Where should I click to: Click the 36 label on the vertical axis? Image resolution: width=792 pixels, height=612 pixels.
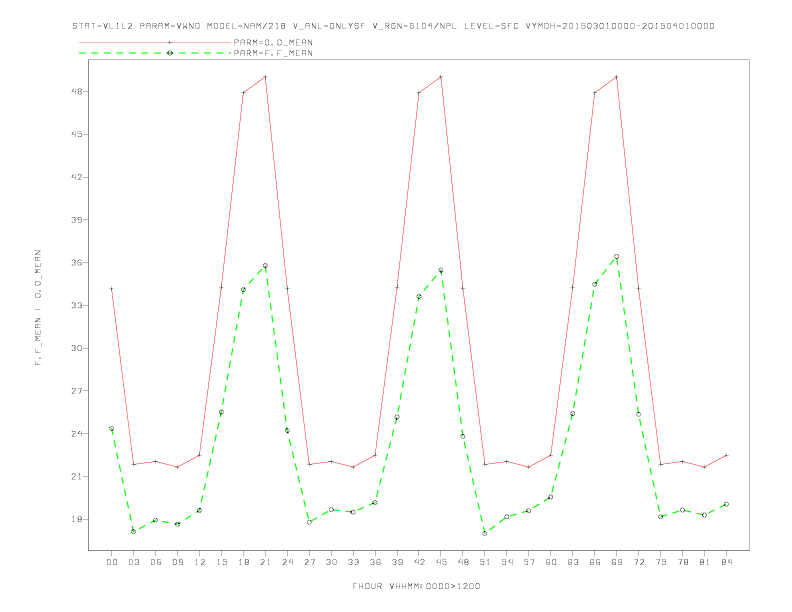click(78, 263)
